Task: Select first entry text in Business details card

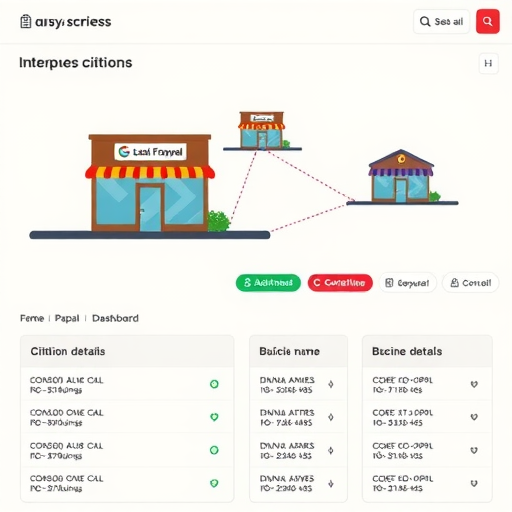Action: (403, 385)
